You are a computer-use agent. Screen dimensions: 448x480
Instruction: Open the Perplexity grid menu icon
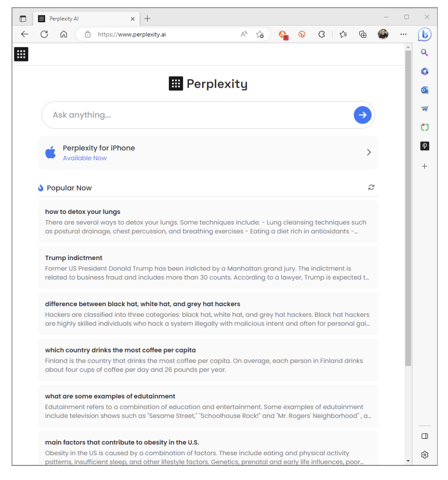pyautogui.click(x=21, y=54)
